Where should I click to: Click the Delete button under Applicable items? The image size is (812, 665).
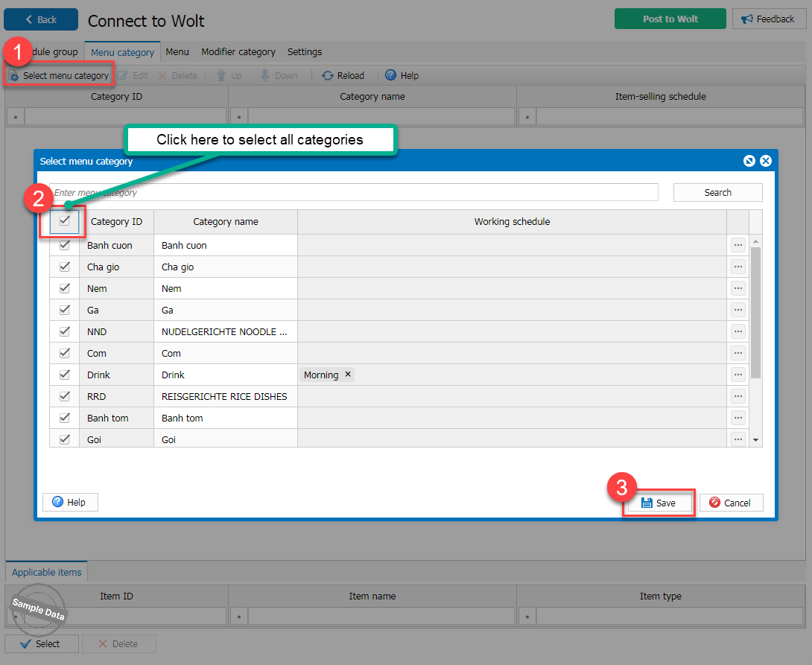tap(118, 644)
